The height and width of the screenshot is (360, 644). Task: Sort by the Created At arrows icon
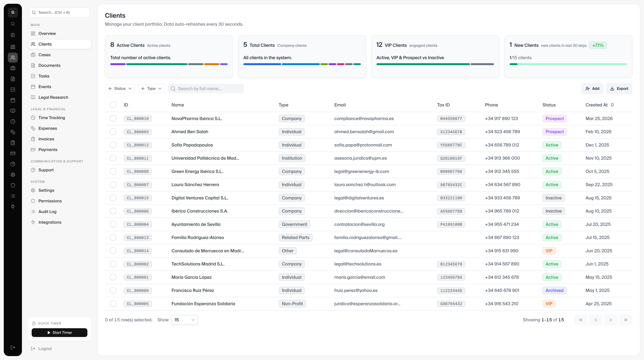click(x=612, y=105)
